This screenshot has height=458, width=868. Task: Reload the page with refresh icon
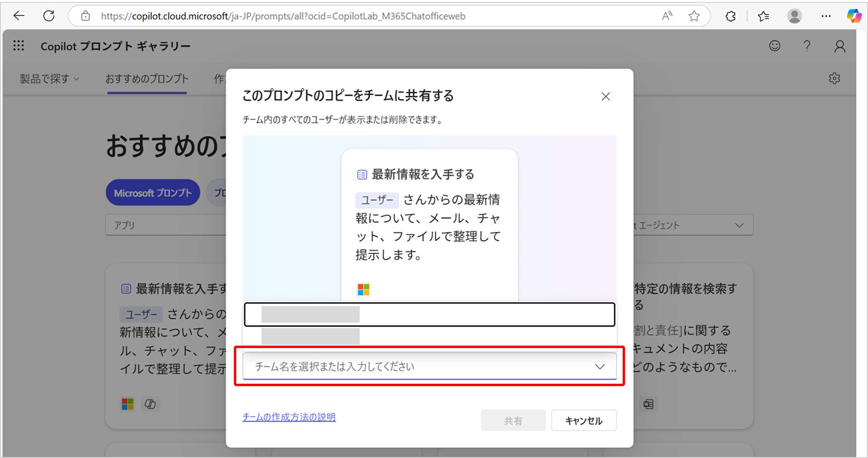(49, 16)
